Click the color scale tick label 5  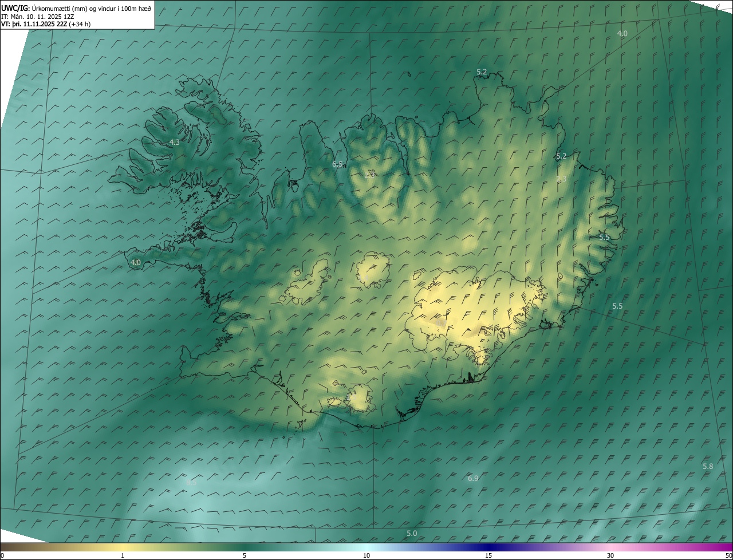245,555
